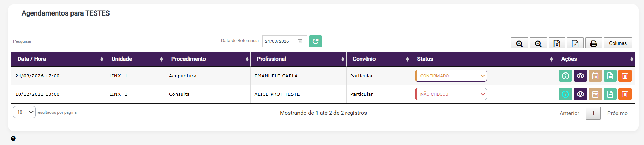
Task: Export table to PDF file
Action: 575,43
